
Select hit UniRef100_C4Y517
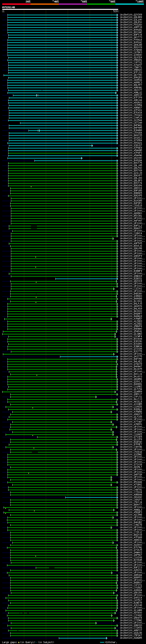coord(131,600)
